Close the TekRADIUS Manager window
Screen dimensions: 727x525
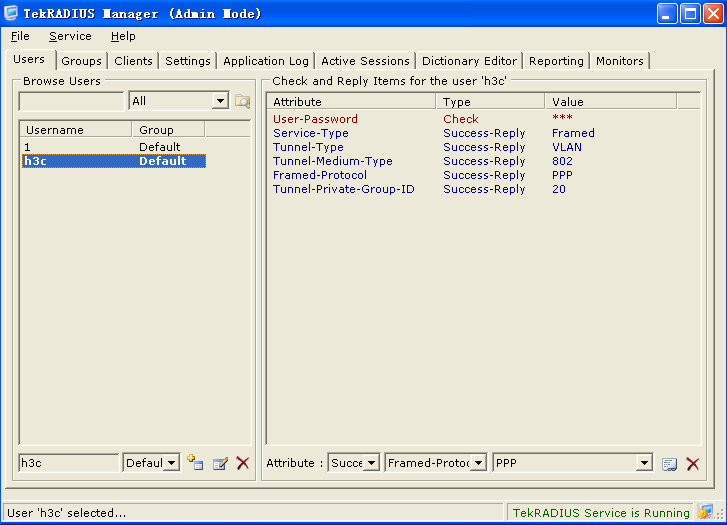point(714,13)
